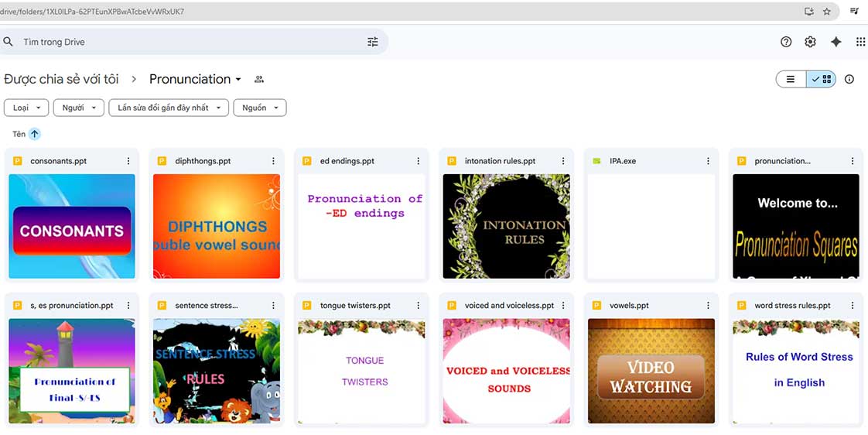Show folder details info icon
Screen dimensions: 868x435
pos(849,79)
